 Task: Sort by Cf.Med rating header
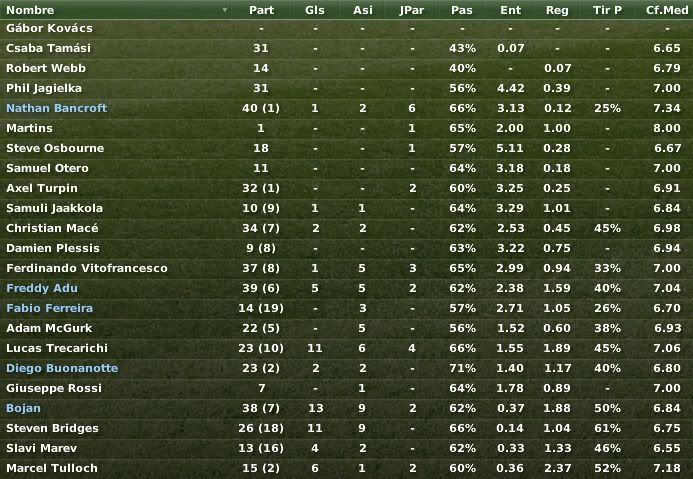(666, 10)
